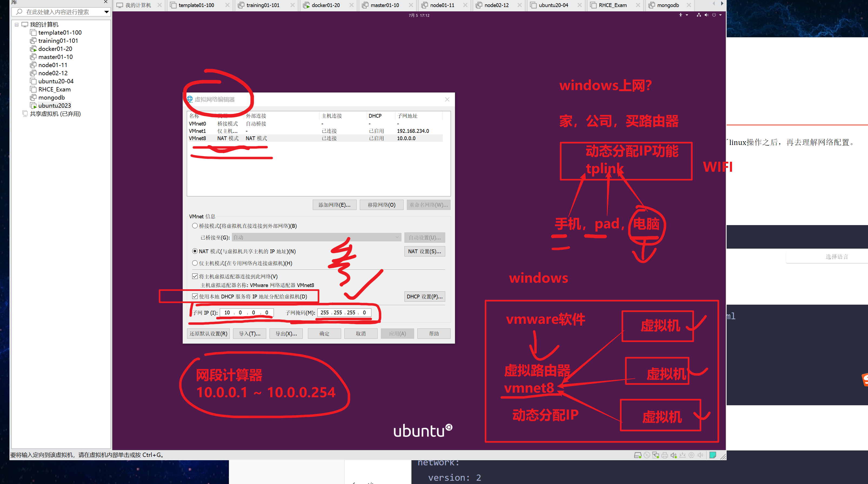Click the library search magnifier icon
Image resolution: width=868 pixels, height=484 pixels.
point(19,12)
